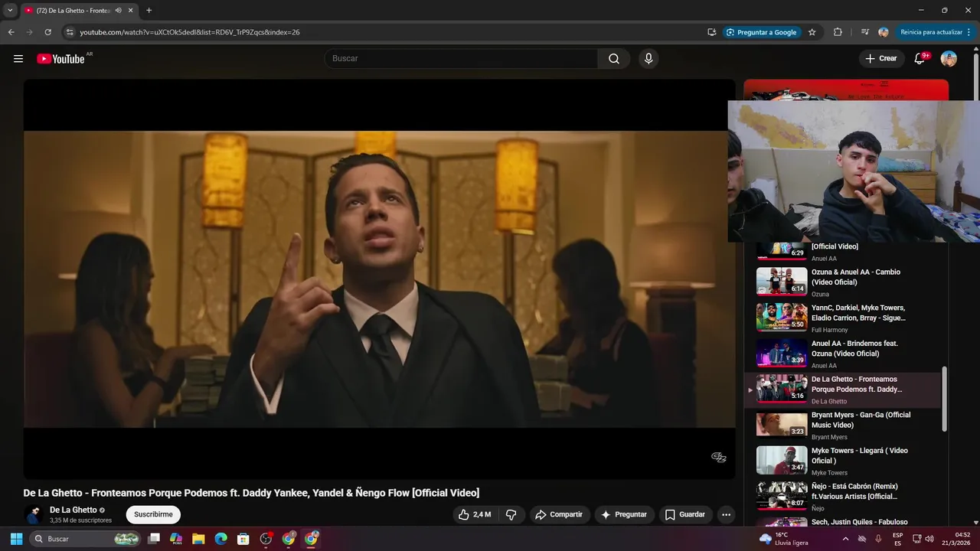The image size is (980, 551).
Task: Mute the tab via speaker icon
Action: coord(118,11)
